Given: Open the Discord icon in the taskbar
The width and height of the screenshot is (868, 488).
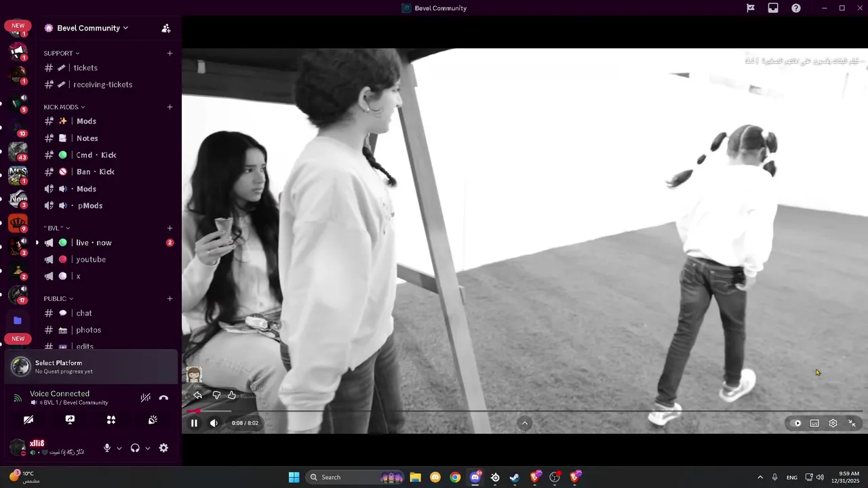Looking at the screenshot, I should pyautogui.click(x=475, y=477).
